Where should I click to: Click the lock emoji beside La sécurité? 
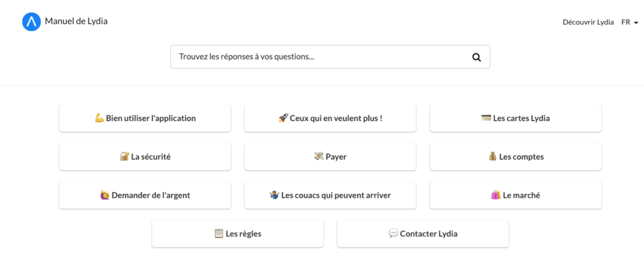[124, 157]
